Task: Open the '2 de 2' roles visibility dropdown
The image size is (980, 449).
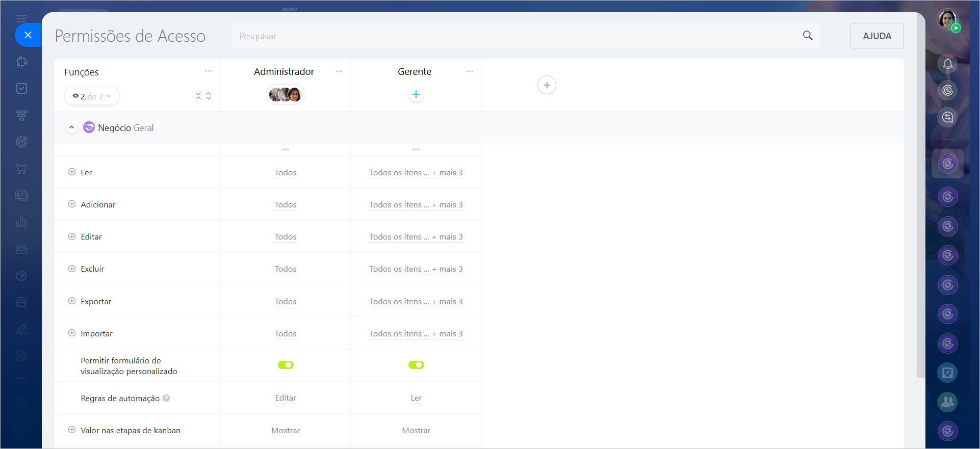Action: [92, 96]
